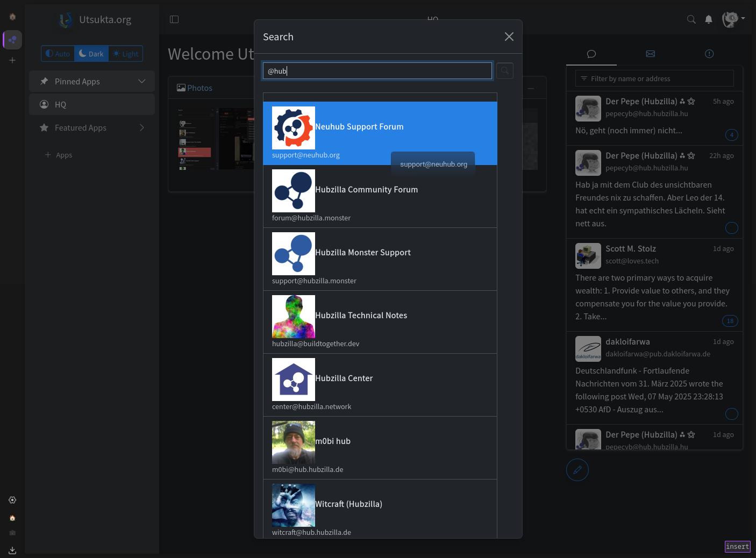Click the comment count badge showing 18
The height and width of the screenshot is (558, 756).
[x=730, y=321]
